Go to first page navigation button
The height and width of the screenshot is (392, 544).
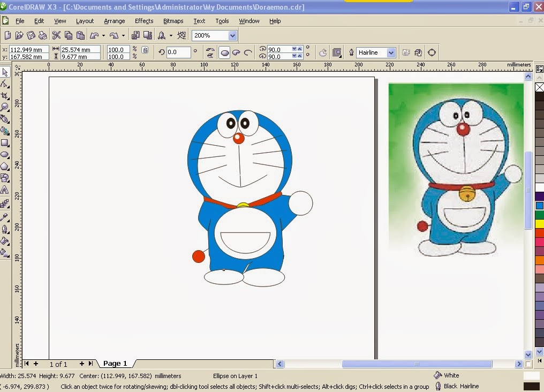pos(26,364)
